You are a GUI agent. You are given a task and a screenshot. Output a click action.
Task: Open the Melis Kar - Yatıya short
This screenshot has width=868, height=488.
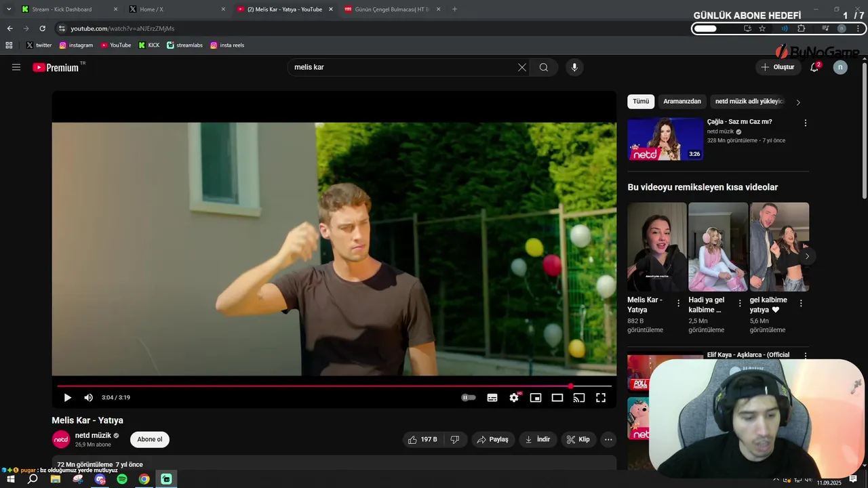click(x=656, y=247)
